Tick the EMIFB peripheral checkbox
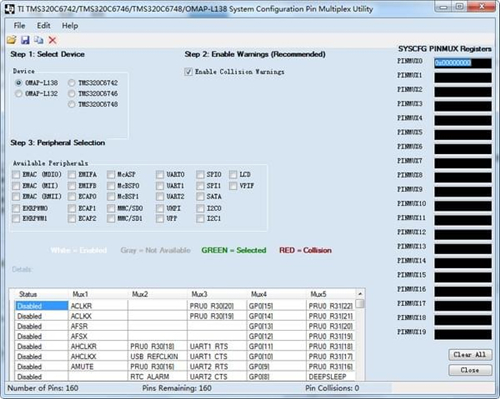Screen dimensions: 500x399 click(72, 185)
